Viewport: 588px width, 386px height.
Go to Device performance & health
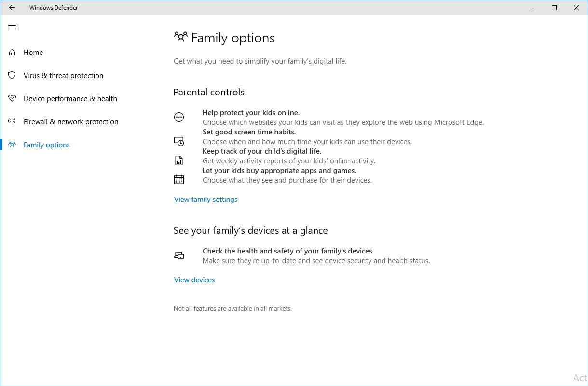pyautogui.click(x=70, y=99)
